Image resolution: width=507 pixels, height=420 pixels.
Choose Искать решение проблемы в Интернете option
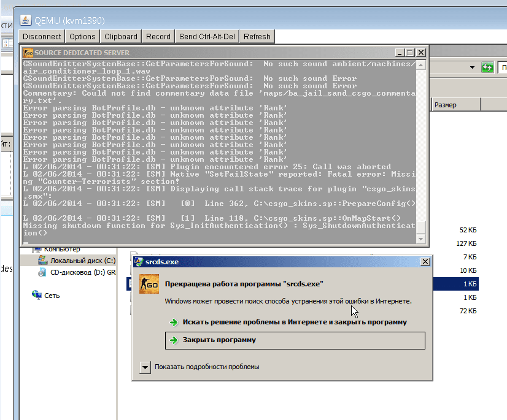(295, 322)
